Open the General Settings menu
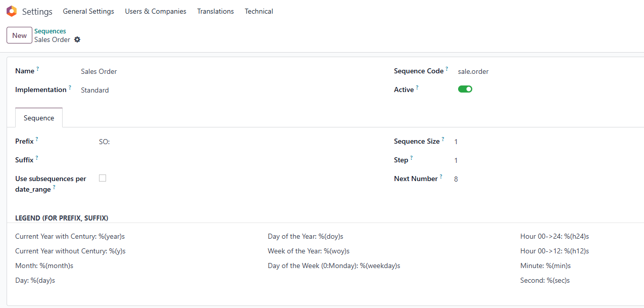 (x=88, y=11)
